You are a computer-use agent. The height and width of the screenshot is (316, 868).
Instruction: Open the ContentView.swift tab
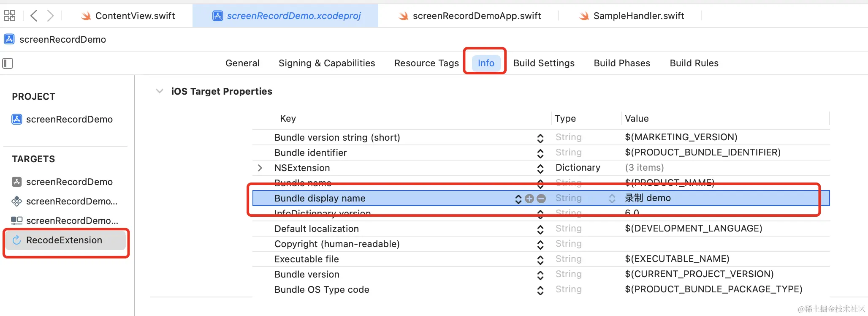point(128,16)
